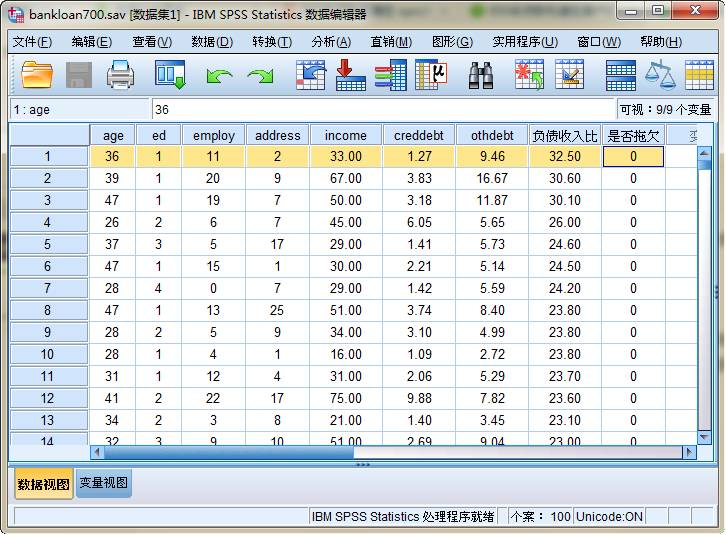The width and height of the screenshot is (726, 535).
Task: Open the 查看(V) menu
Action: point(152,42)
